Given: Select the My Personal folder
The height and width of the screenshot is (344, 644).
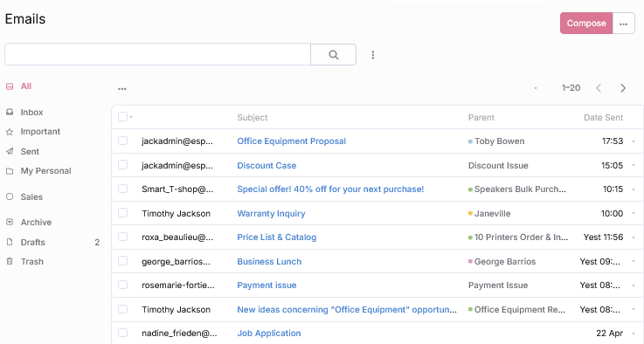Looking at the screenshot, I should tap(45, 171).
